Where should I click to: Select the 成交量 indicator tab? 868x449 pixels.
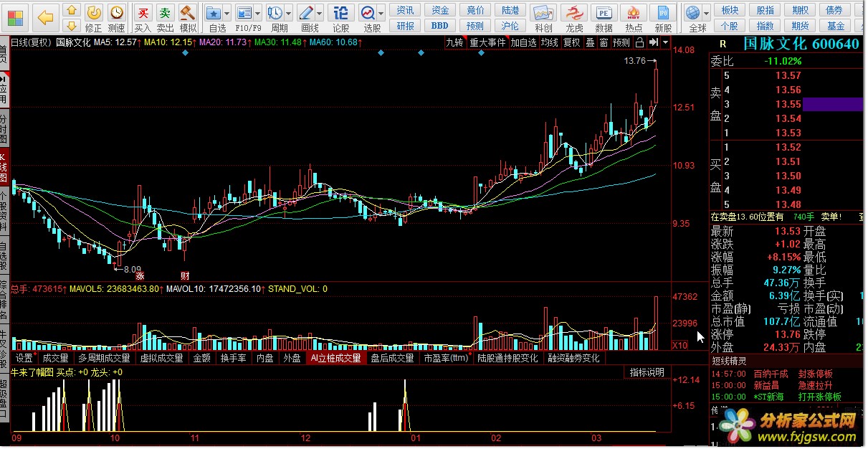point(55,358)
